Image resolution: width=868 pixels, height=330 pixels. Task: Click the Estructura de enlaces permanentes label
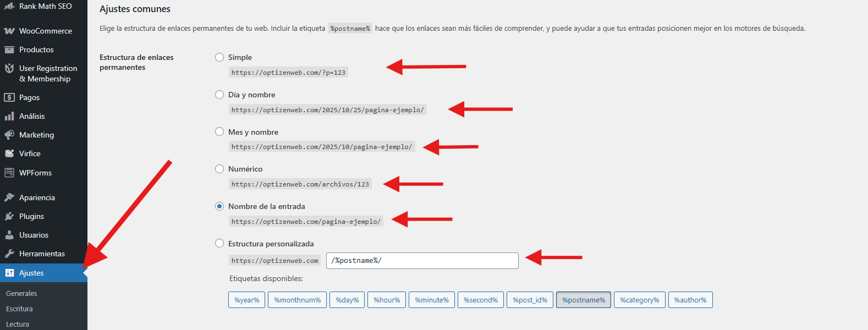(x=136, y=62)
